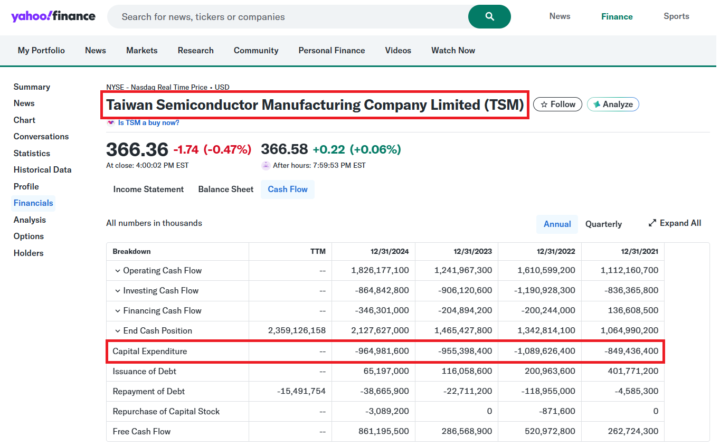Click News link in top-right header
Screen dimensions: 720x446
560,16
